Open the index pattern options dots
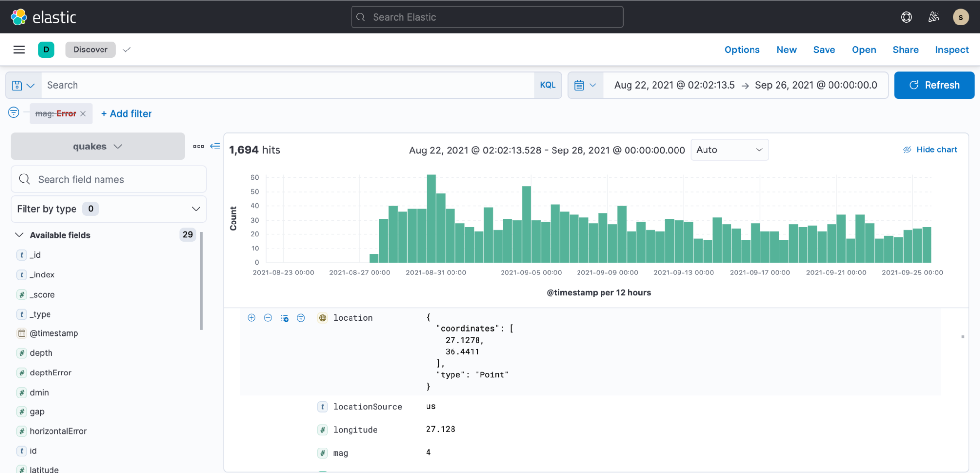980x473 pixels. tap(199, 146)
